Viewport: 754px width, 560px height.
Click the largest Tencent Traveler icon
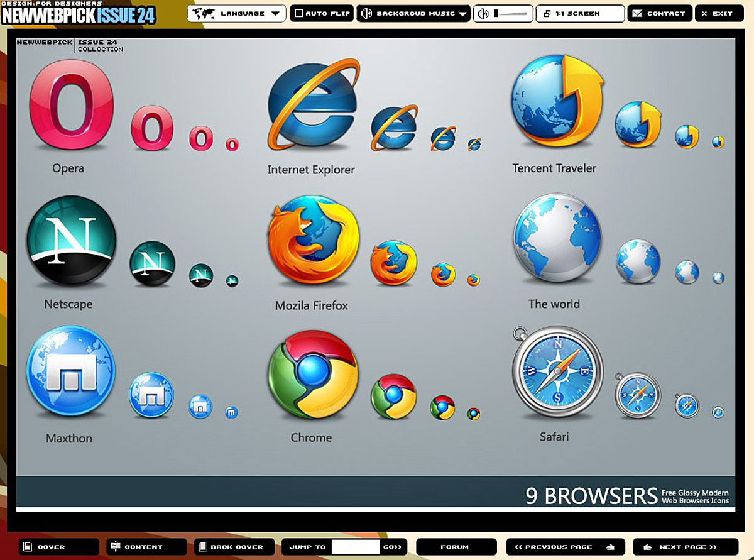557,101
